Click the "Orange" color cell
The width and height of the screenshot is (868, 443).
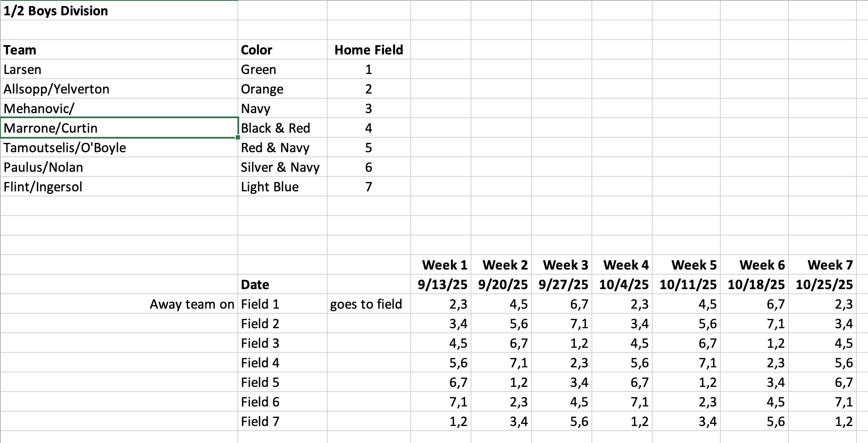coord(262,89)
